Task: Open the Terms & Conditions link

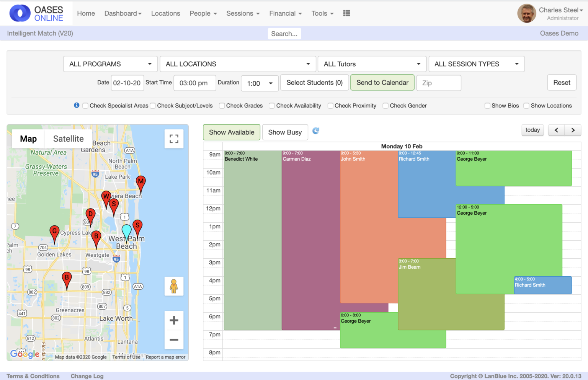Action: (x=33, y=376)
